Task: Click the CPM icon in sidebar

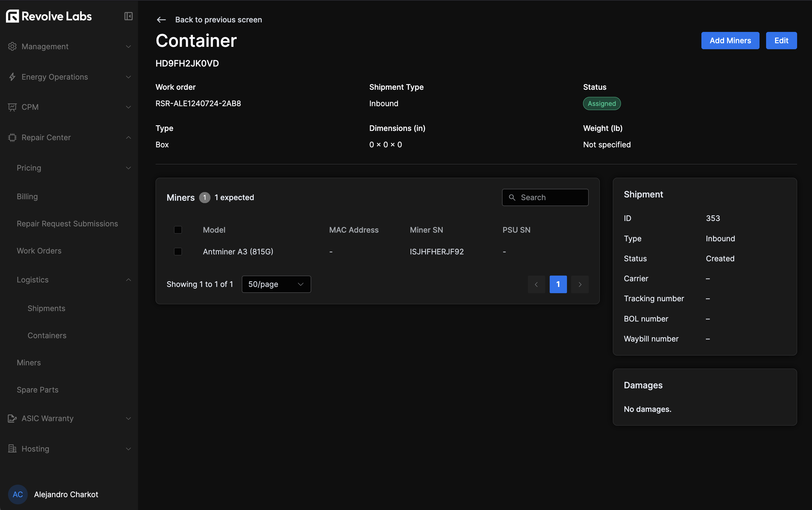Action: tap(12, 107)
